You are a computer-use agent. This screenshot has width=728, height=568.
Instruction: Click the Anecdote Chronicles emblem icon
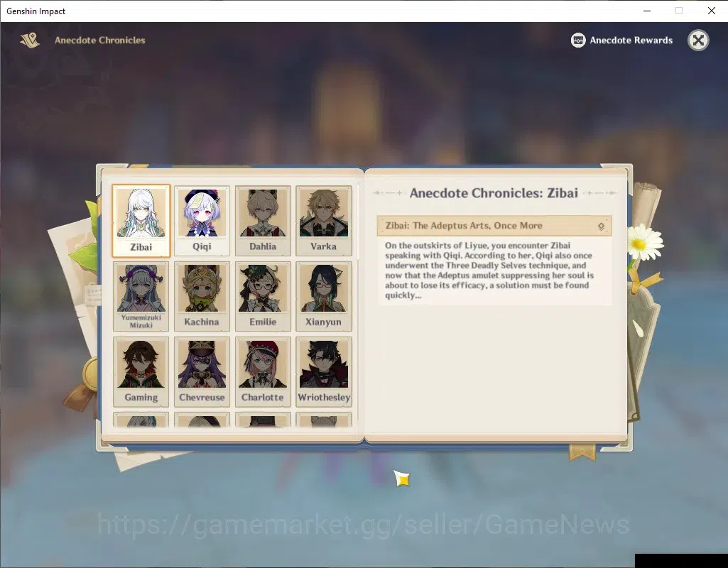[x=30, y=40]
